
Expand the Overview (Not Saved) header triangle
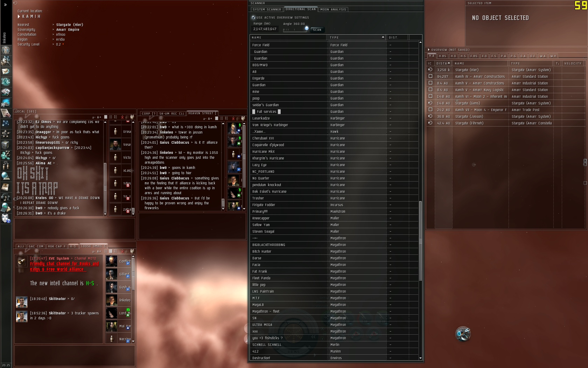429,50
